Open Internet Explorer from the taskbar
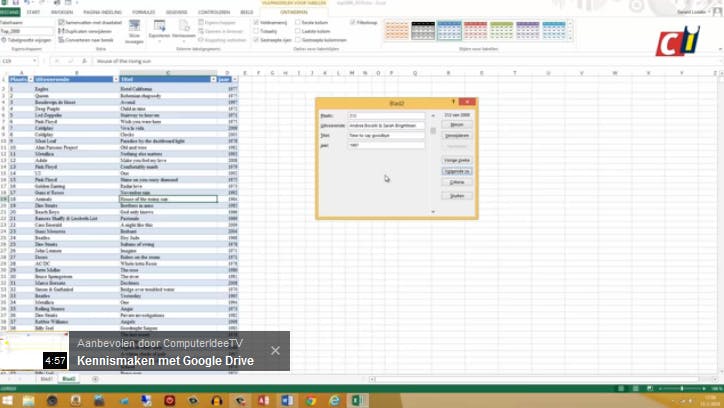Viewport: 724px width, 408px height. 334,400
